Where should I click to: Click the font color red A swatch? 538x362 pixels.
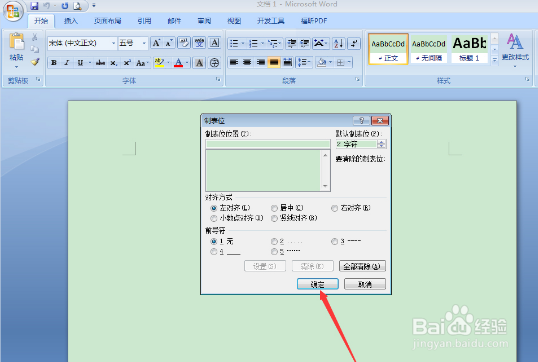[x=178, y=63]
